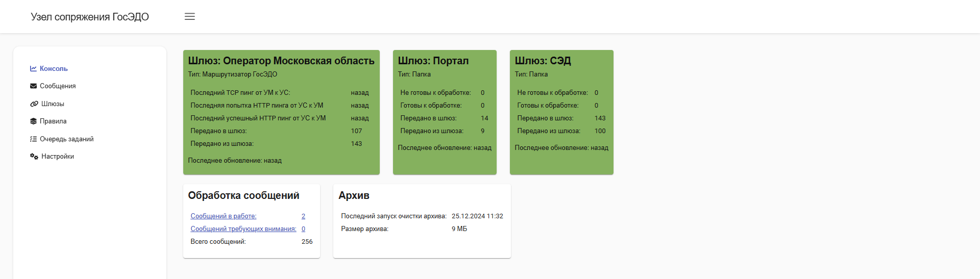Open Сообщений требующих внимания link
This screenshot has width=980, height=279.
coord(243,229)
